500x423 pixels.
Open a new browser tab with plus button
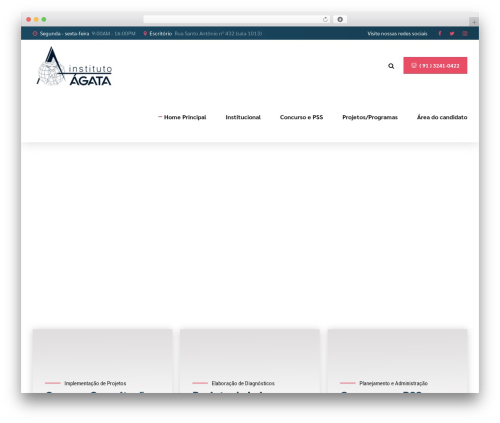point(474,22)
